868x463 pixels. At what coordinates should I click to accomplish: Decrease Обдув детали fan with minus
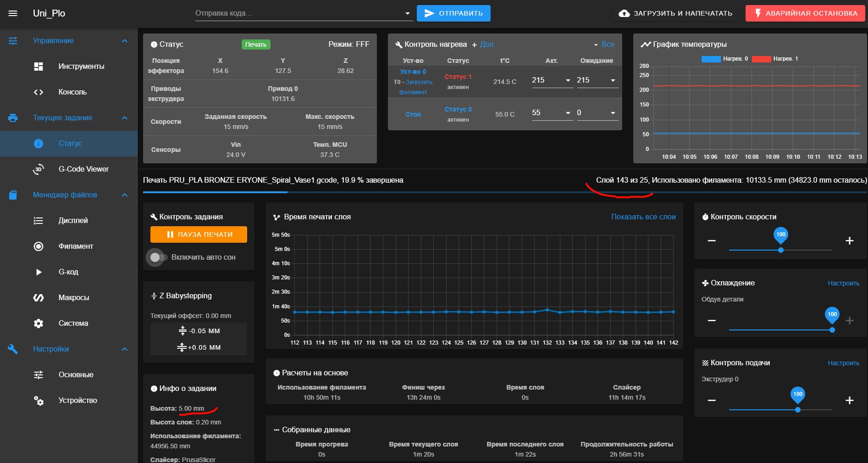tap(712, 321)
